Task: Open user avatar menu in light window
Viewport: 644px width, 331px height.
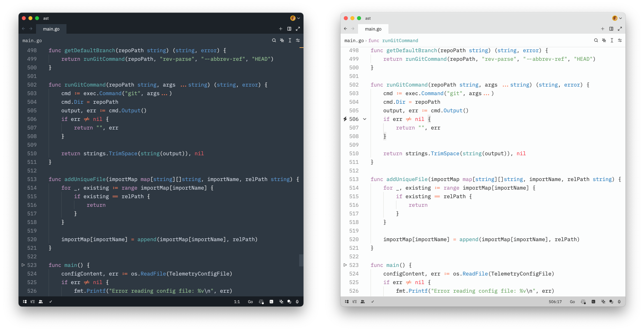Action: pyautogui.click(x=617, y=18)
